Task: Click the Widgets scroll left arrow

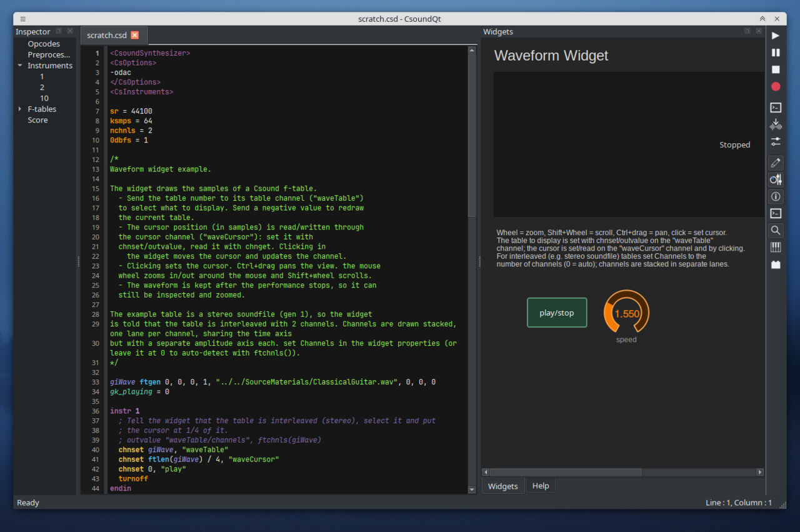Action: [486, 472]
